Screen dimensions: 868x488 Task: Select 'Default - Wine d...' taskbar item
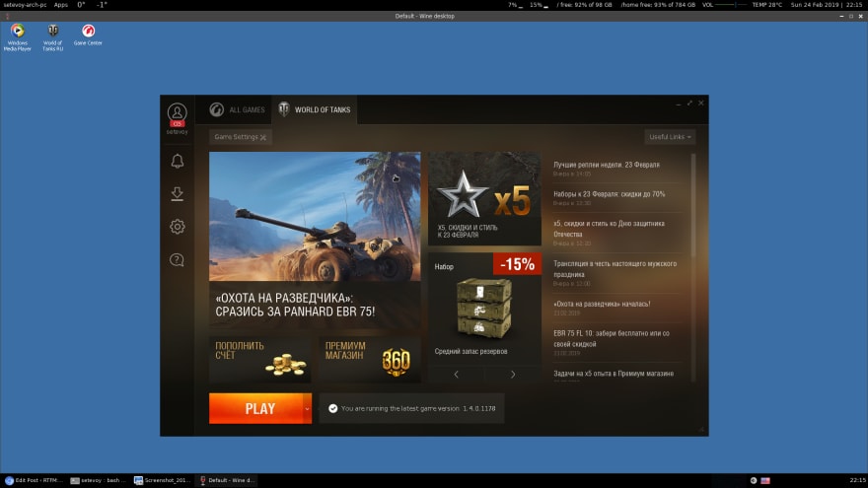[x=227, y=480]
